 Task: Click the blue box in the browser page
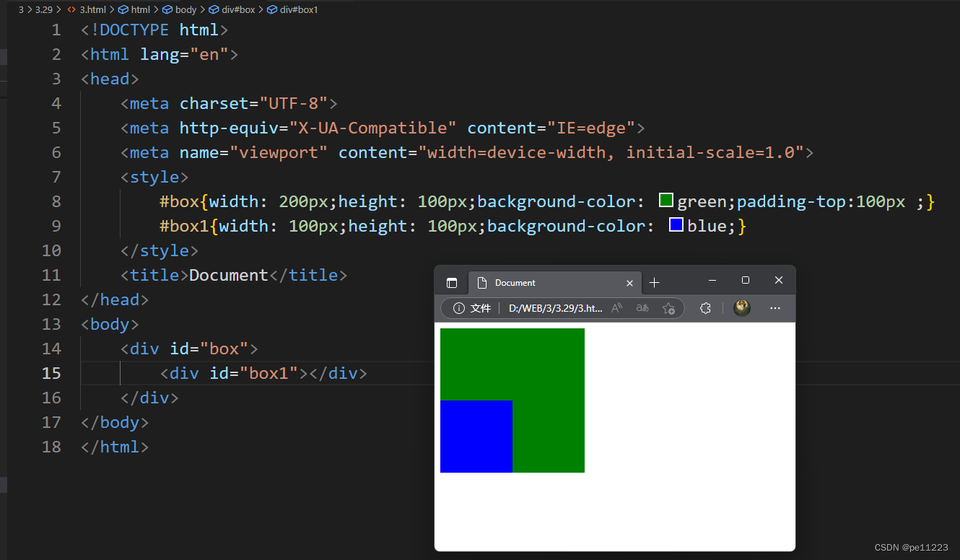pyautogui.click(x=476, y=437)
